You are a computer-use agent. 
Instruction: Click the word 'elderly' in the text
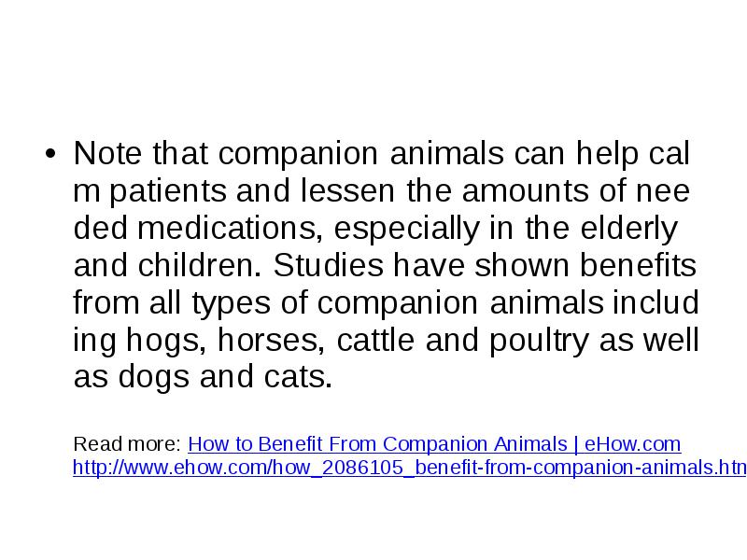628,230
